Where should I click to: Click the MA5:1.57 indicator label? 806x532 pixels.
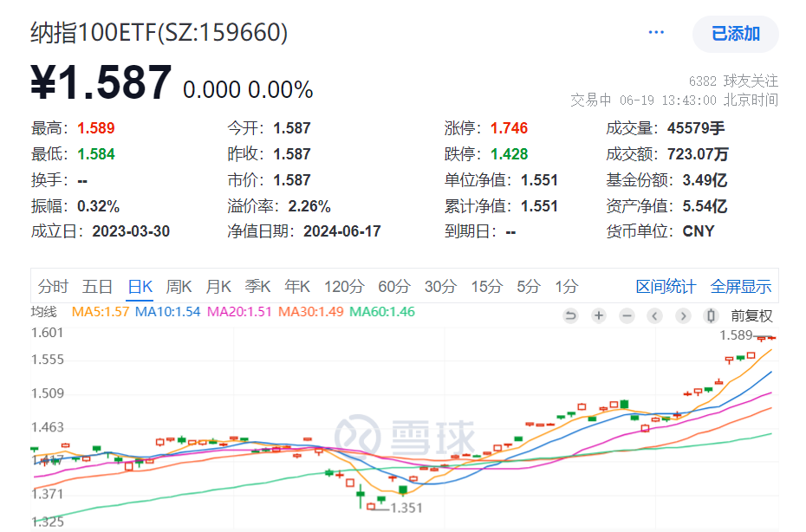tap(101, 312)
